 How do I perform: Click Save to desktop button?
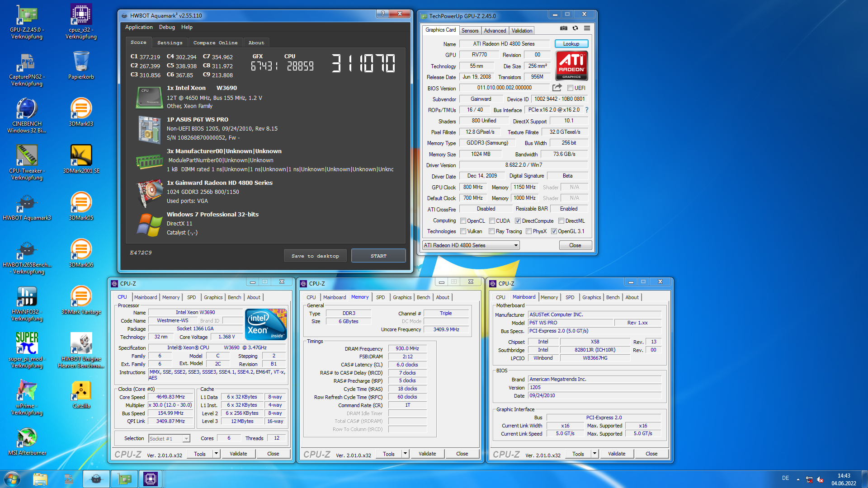315,256
